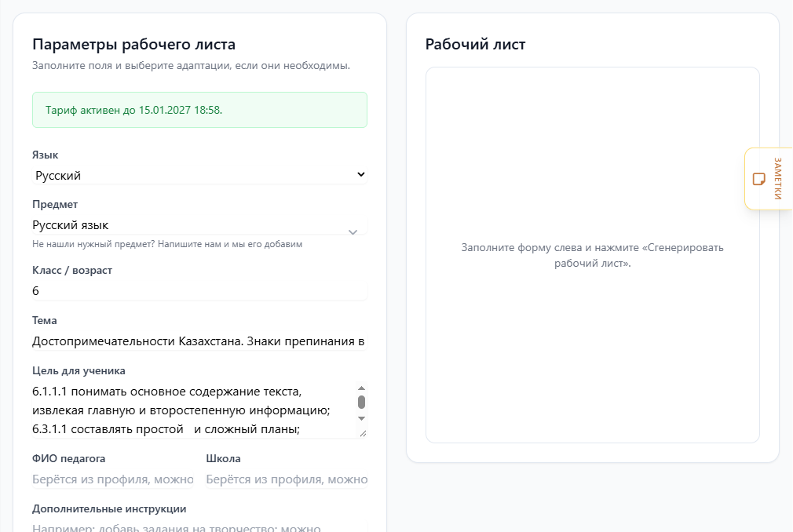Screen dimensions: 793x532
Task: Open the Язык dropdown showing Русский
Action: (199, 175)
